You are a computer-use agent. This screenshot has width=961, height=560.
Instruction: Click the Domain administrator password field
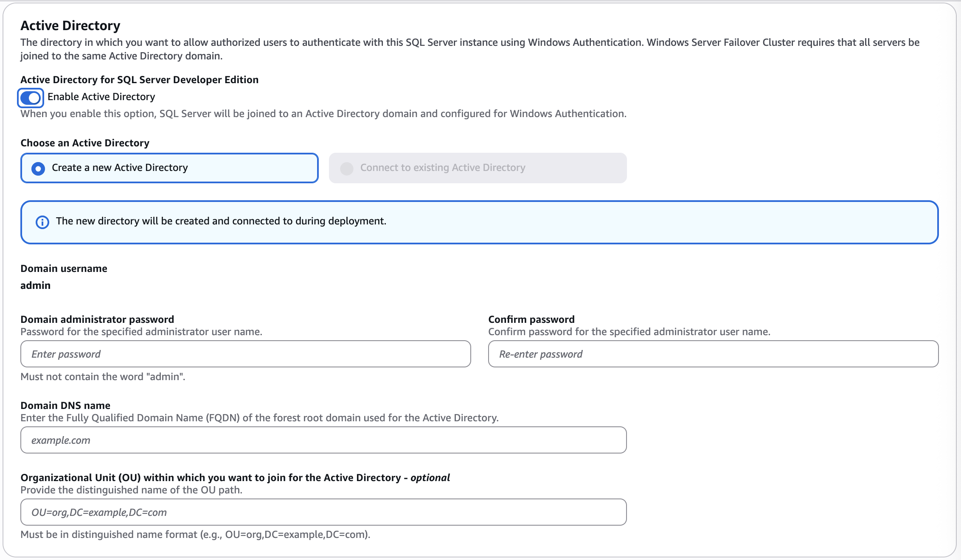coord(245,353)
